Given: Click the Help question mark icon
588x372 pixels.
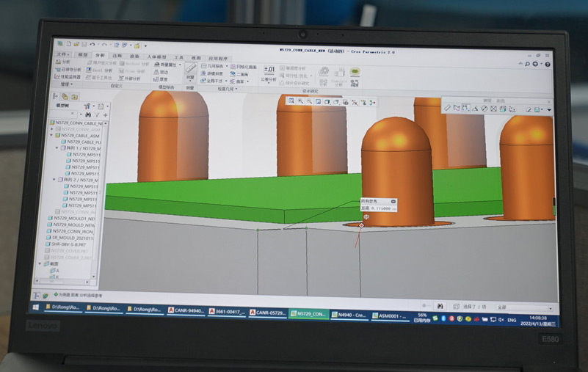Looking at the screenshot, I should pyautogui.click(x=548, y=64).
